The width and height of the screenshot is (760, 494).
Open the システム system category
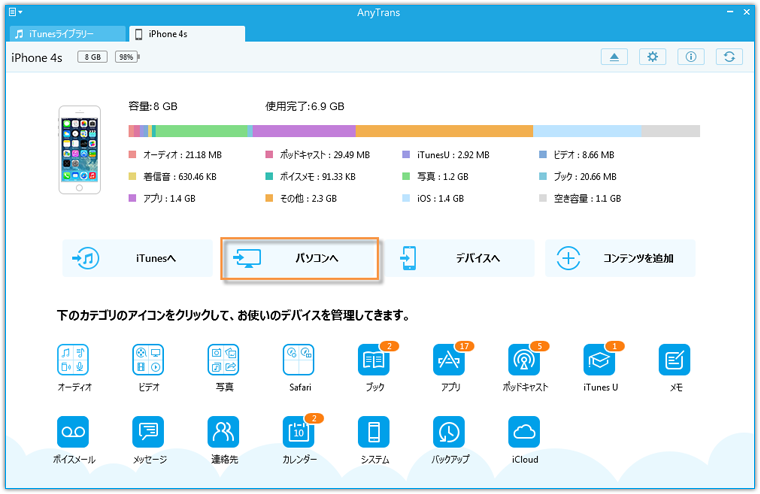coord(374,432)
